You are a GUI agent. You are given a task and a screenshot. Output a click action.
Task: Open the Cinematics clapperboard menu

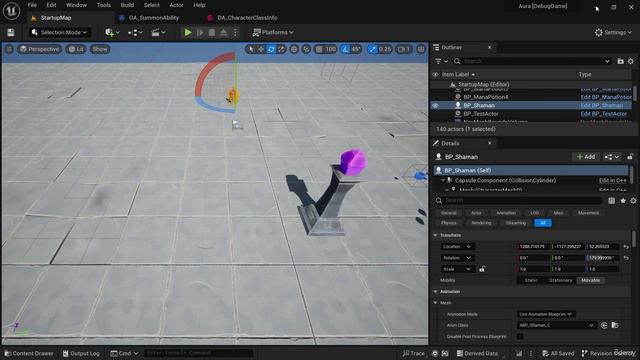(158, 32)
